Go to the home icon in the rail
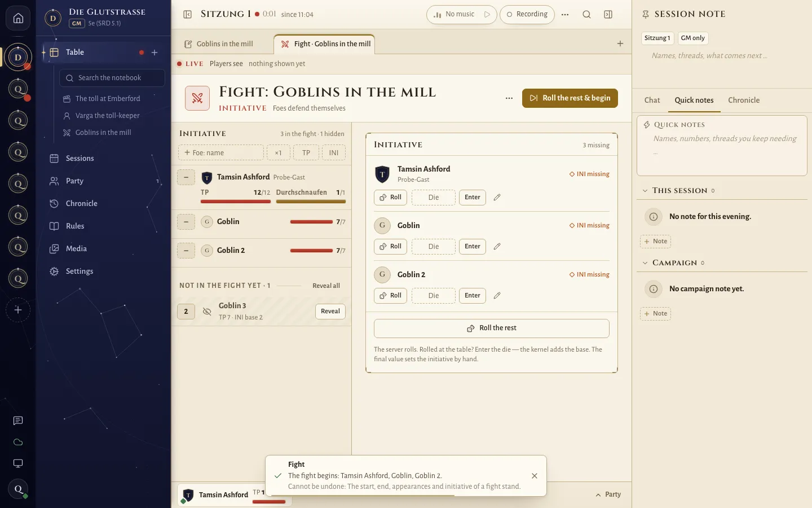 coord(18,19)
